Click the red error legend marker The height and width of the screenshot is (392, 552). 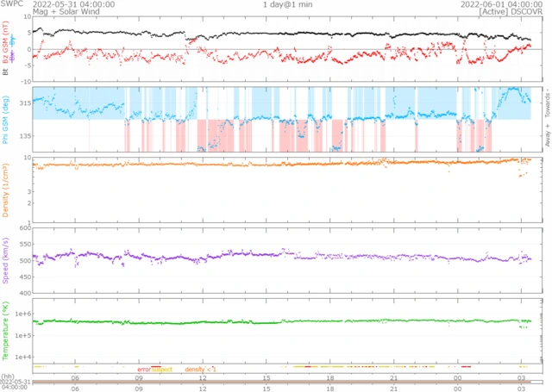(x=144, y=370)
